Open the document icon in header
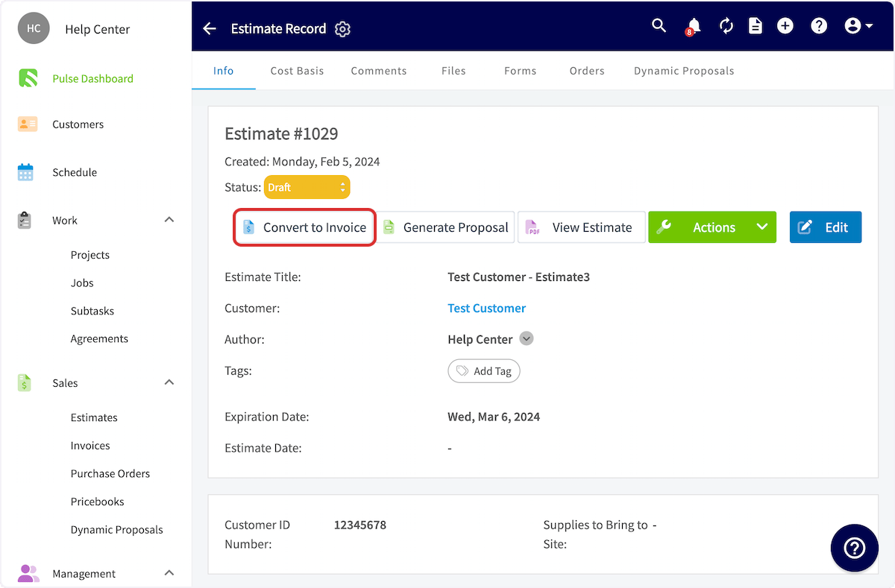Screen dimensions: 895x588 click(x=756, y=26)
